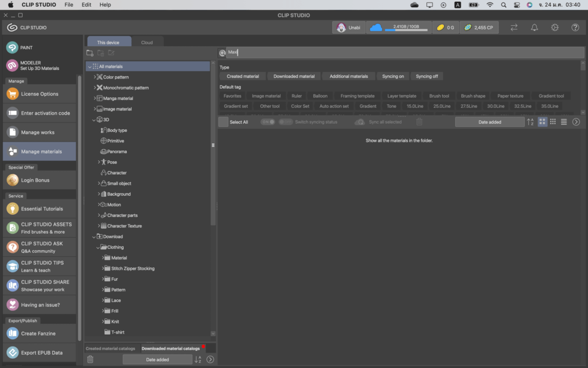
Task: Open 0 G gold balance button
Action: click(446, 28)
